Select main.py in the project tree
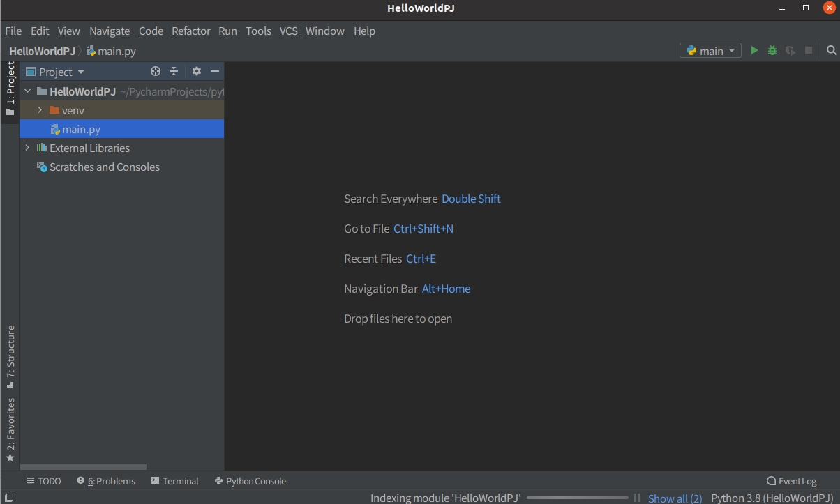The image size is (840, 504). tap(81, 129)
